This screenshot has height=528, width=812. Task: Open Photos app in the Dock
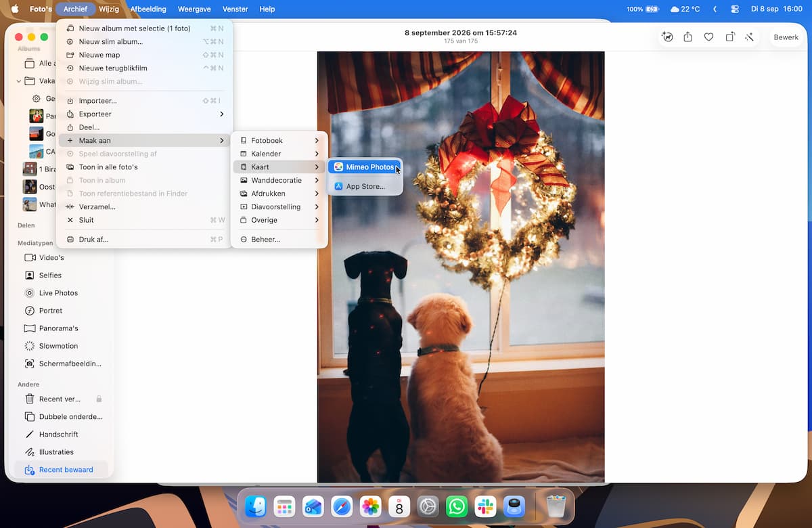click(370, 506)
